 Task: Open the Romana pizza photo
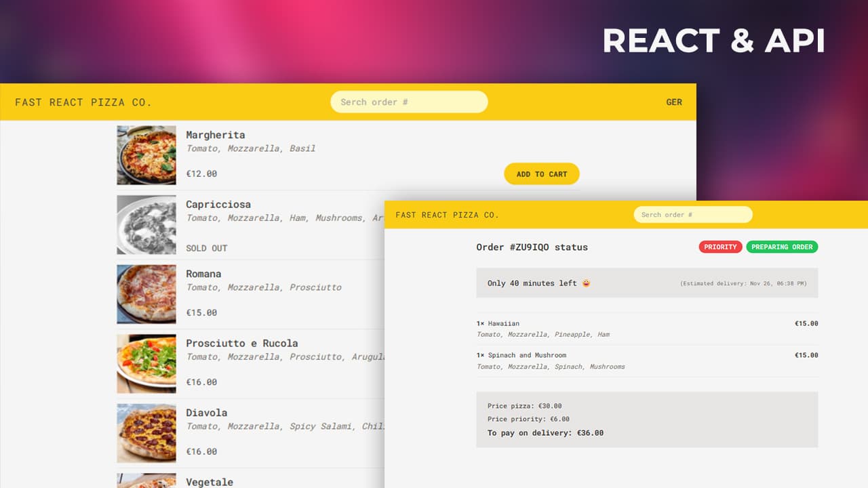[146, 294]
